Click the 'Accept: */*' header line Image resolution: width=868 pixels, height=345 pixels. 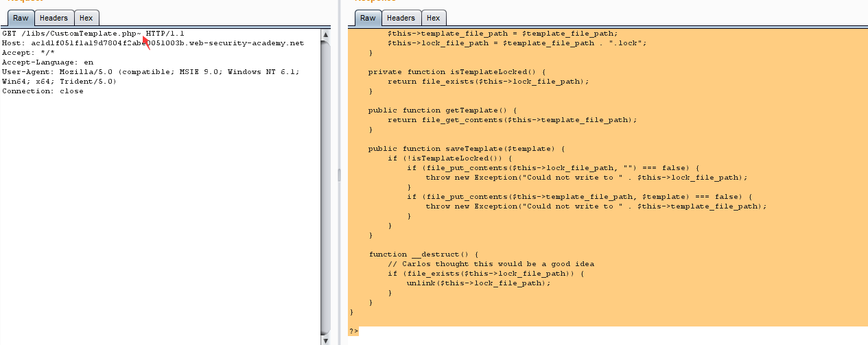(x=28, y=53)
